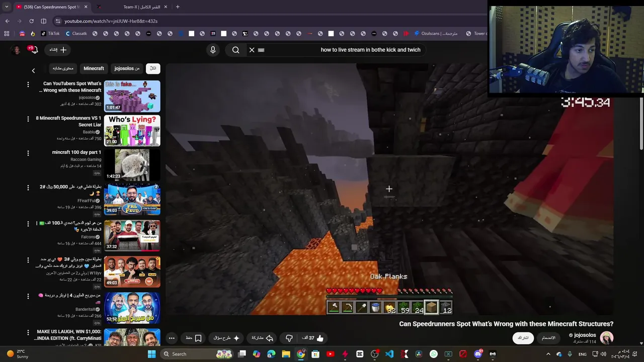Show hidden system tray icons
644x362 pixels.
click(548, 354)
